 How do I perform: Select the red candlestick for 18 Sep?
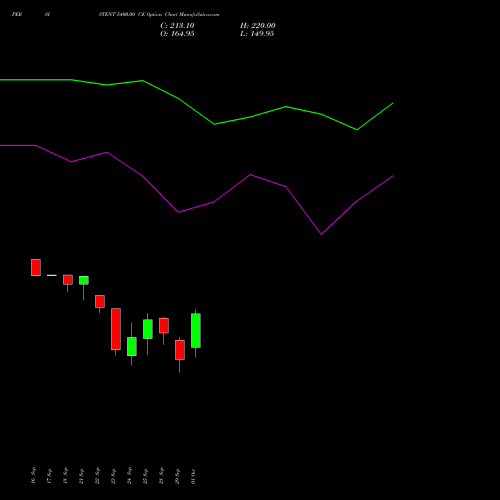(x=68, y=280)
